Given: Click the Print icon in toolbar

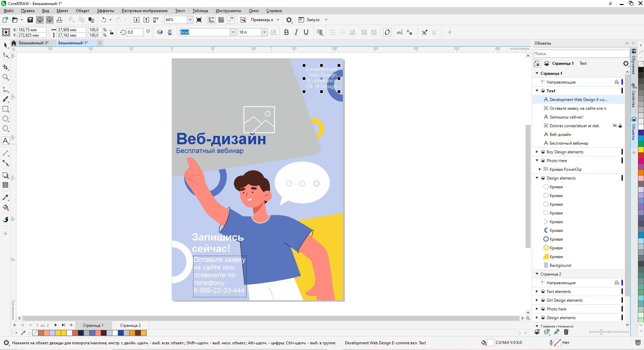Looking at the screenshot, I should 59,20.
